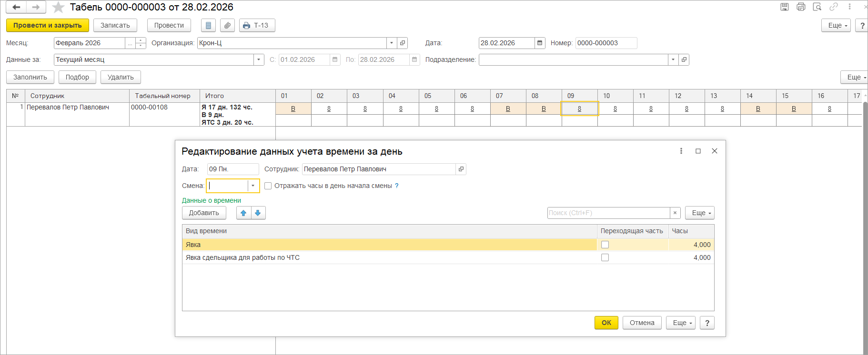Enable 'Отражать часы в день начала смены'
This screenshot has height=355, width=868.
268,186
